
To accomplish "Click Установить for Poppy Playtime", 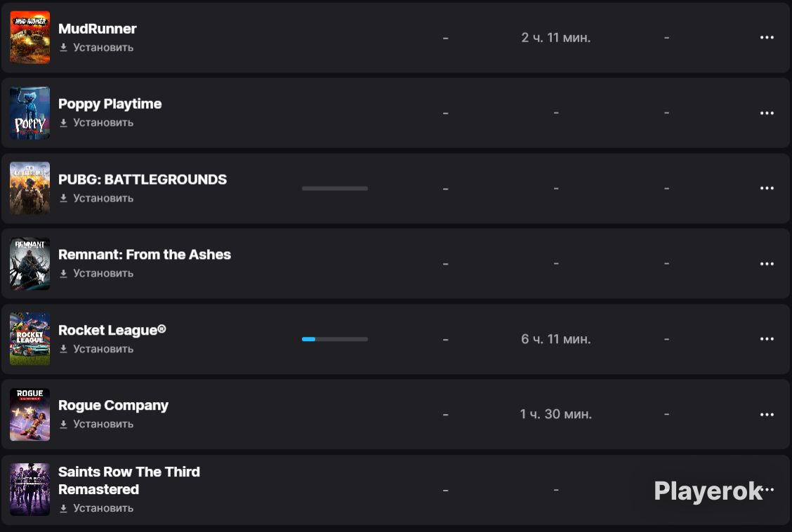I will (103, 123).
